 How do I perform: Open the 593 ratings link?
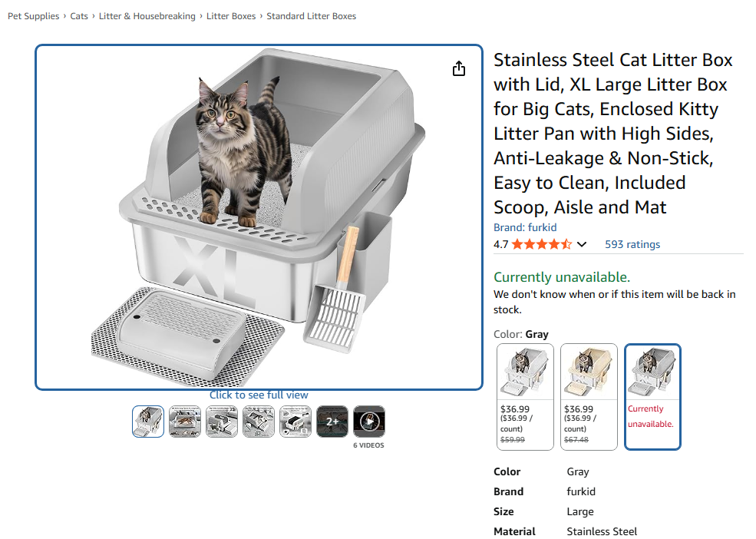coord(632,244)
